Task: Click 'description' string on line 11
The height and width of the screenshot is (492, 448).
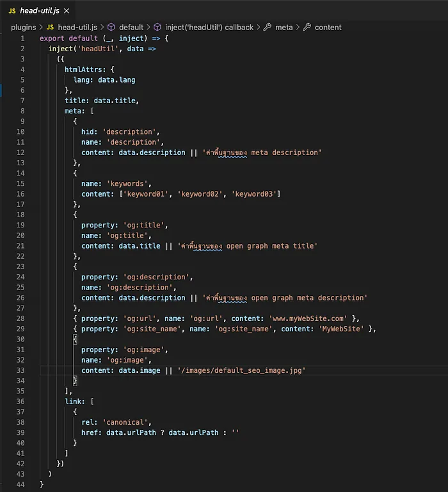Action: click(133, 142)
